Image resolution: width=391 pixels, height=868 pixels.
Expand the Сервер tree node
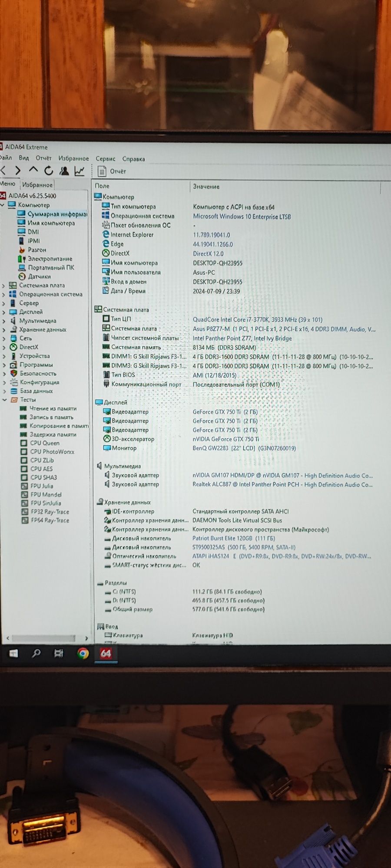(x=3, y=303)
